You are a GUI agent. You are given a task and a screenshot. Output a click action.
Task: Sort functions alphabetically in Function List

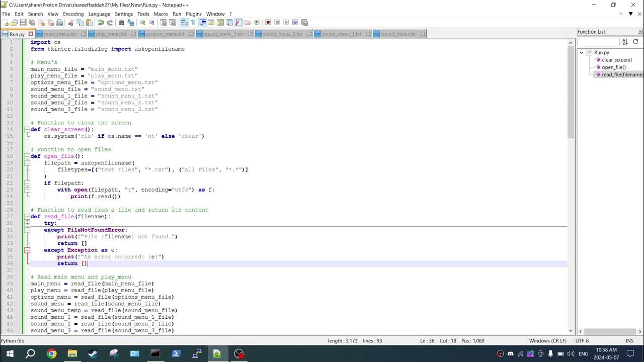tap(625, 42)
